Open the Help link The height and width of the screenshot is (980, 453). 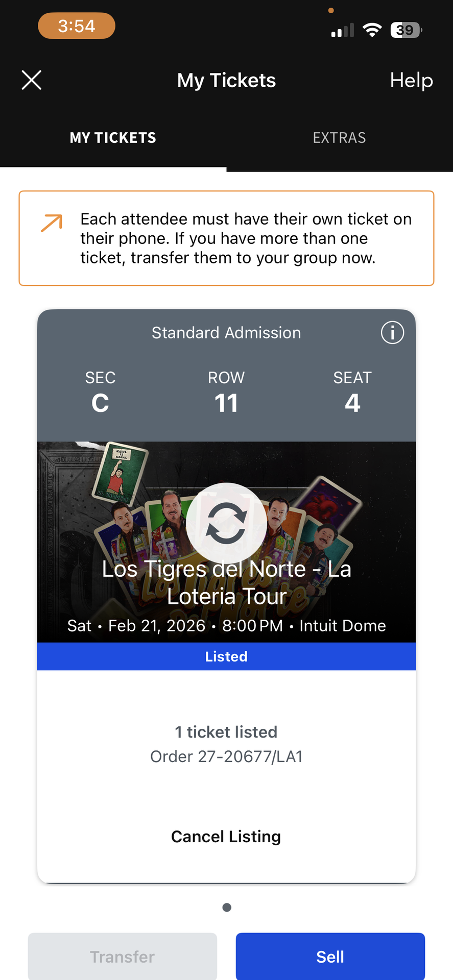tap(411, 80)
